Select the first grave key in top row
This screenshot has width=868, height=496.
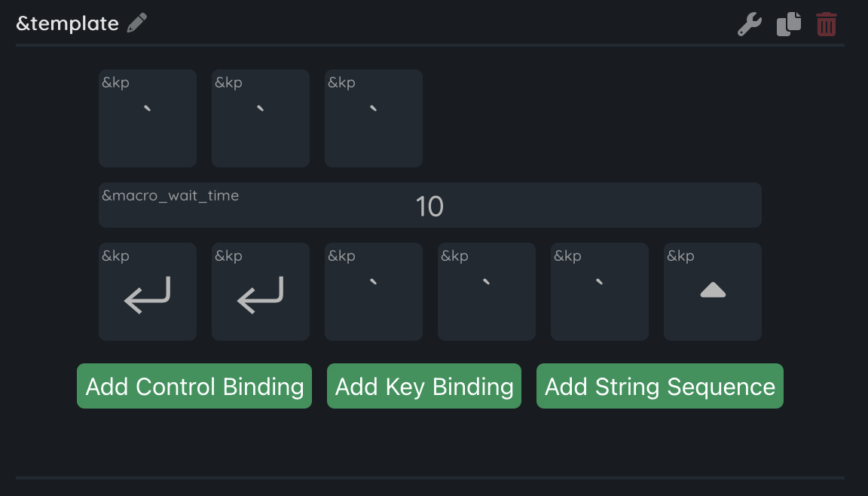(x=148, y=118)
